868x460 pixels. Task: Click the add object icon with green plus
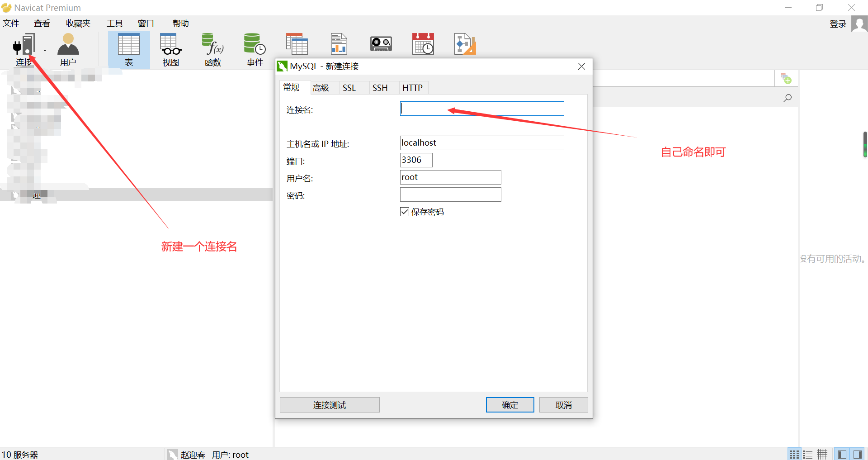(786, 79)
